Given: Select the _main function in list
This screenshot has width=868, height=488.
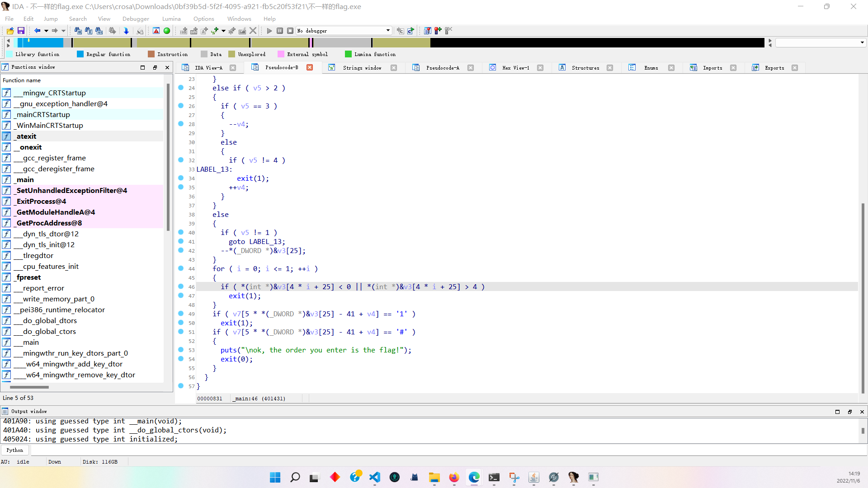Looking at the screenshot, I should [82, 180].
